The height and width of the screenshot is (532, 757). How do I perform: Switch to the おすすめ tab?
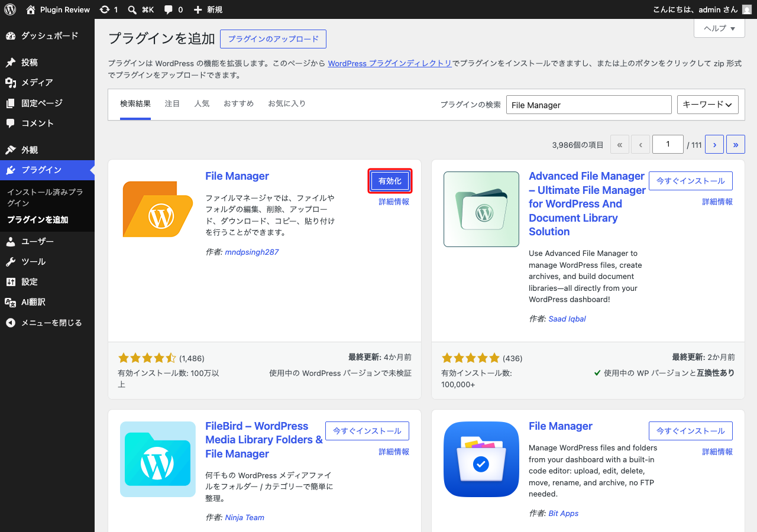tap(239, 104)
